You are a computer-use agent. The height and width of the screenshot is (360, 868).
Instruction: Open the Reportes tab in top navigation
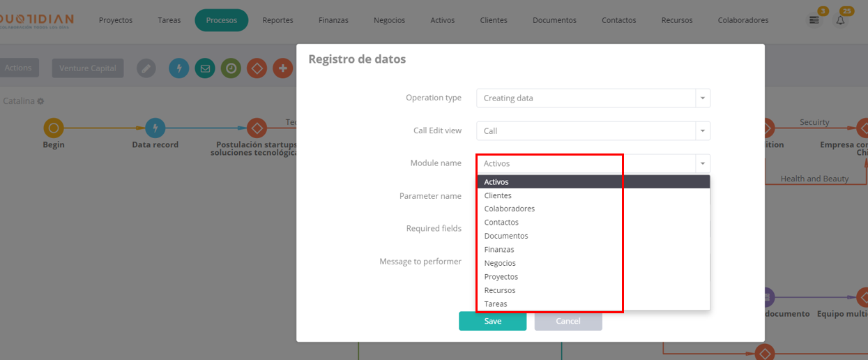pos(277,20)
